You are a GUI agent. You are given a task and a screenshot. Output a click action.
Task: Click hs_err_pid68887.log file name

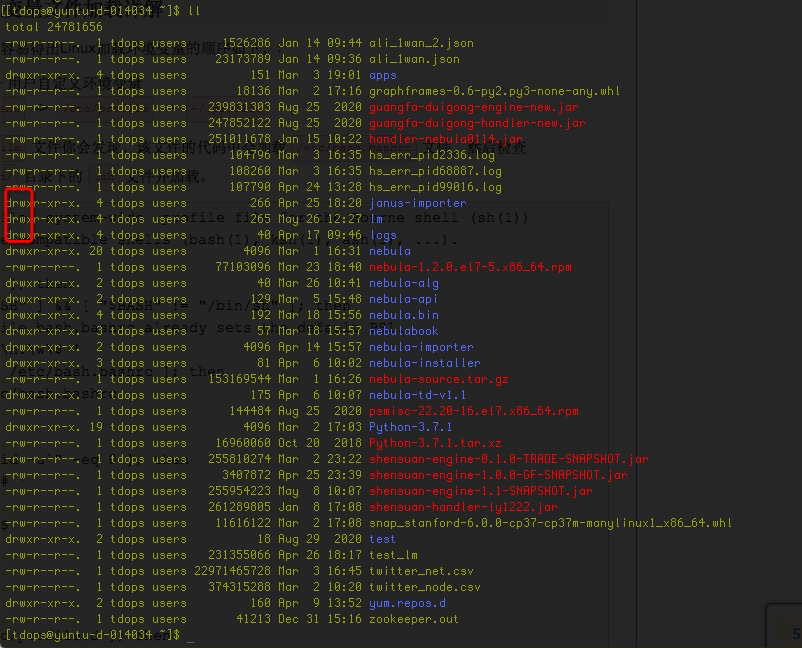(x=435, y=171)
